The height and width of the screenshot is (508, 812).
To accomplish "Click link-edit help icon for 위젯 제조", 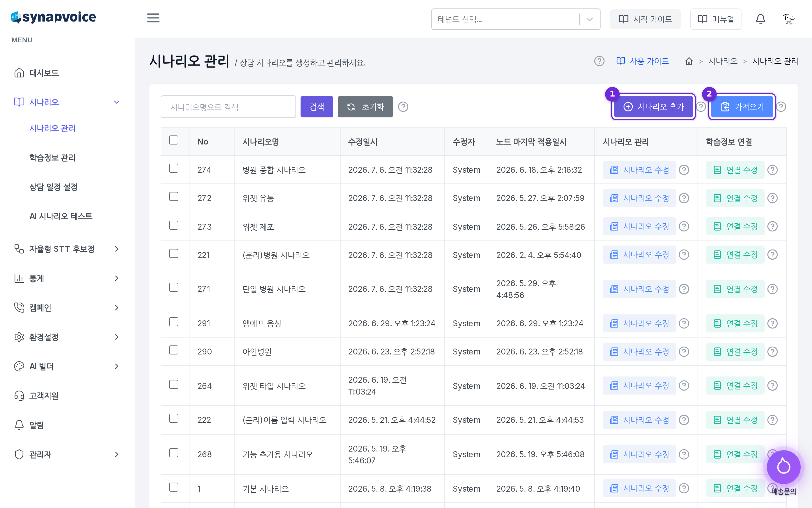I will coord(773,226).
